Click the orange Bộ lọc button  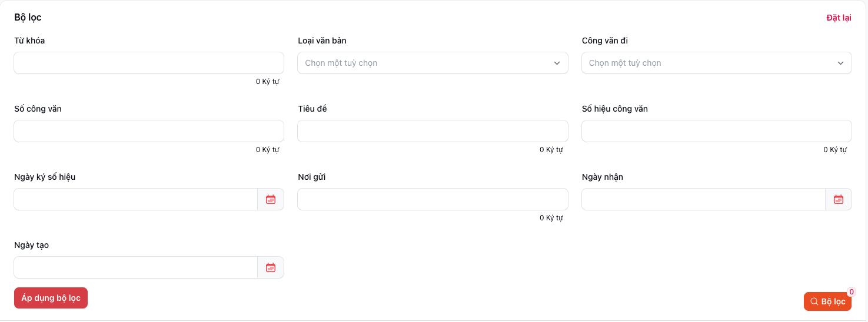pyautogui.click(x=827, y=301)
